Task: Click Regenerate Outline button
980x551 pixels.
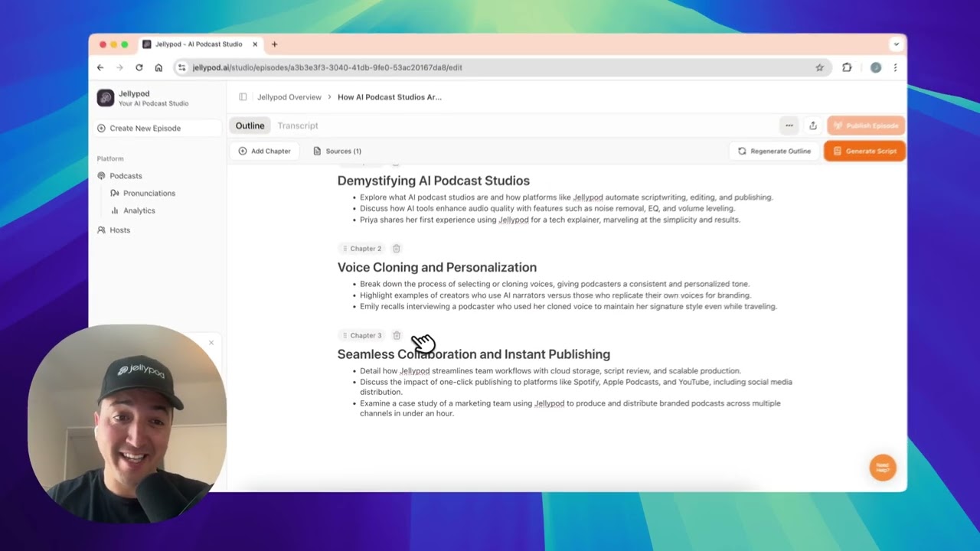Action: point(774,151)
